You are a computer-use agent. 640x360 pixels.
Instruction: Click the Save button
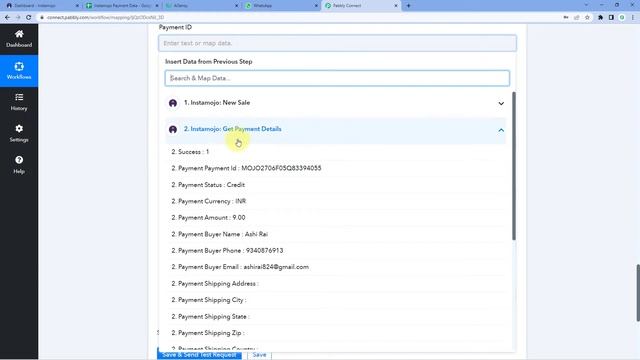[x=259, y=355]
